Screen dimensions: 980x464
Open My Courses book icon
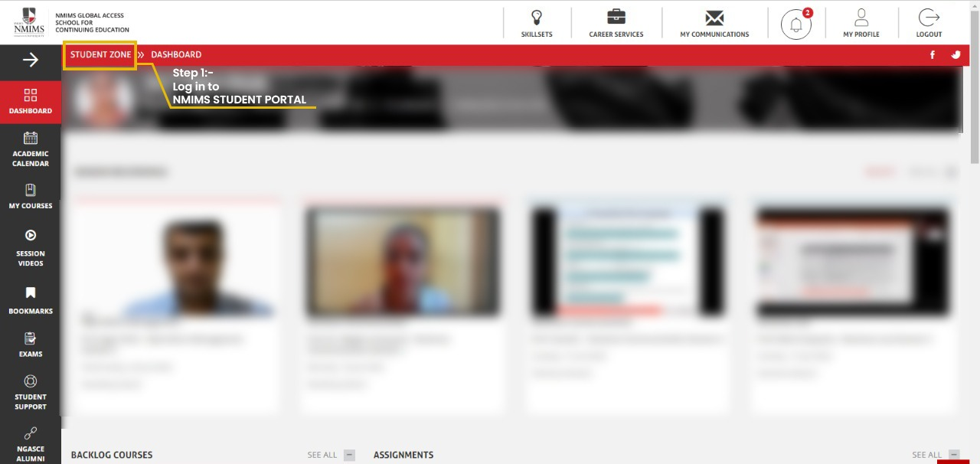click(x=31, y=190)
